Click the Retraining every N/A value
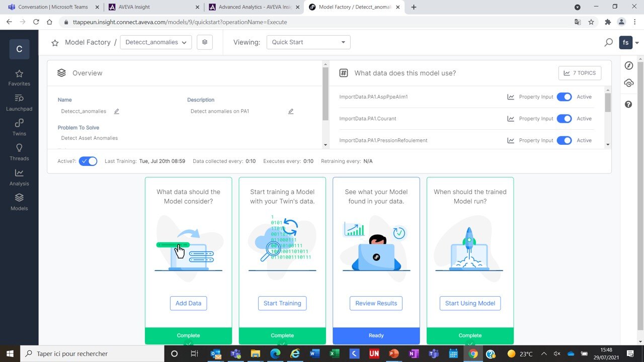644x362 pixels. click(x=368, y=161)
